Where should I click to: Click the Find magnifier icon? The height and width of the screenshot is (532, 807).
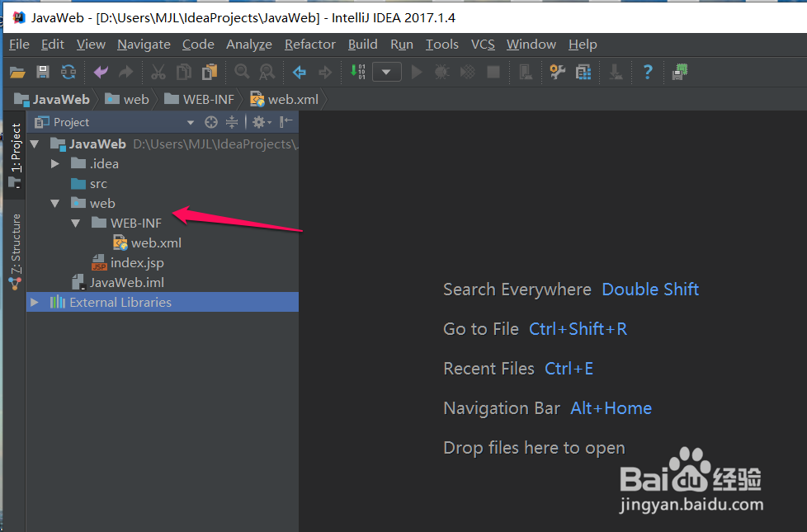[x=242, y=72]
